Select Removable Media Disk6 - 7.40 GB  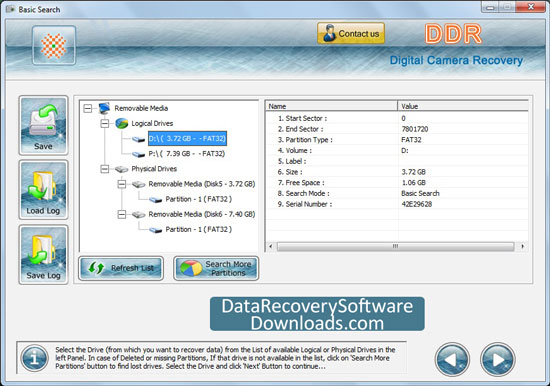(202, 214)
